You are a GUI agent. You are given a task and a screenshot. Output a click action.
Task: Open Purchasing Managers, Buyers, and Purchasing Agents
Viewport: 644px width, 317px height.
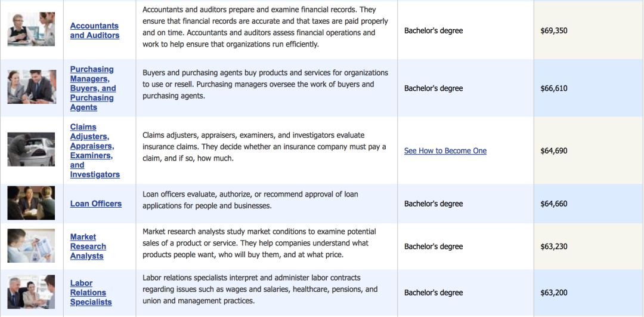pyautogui.click(x=92, y=88)
